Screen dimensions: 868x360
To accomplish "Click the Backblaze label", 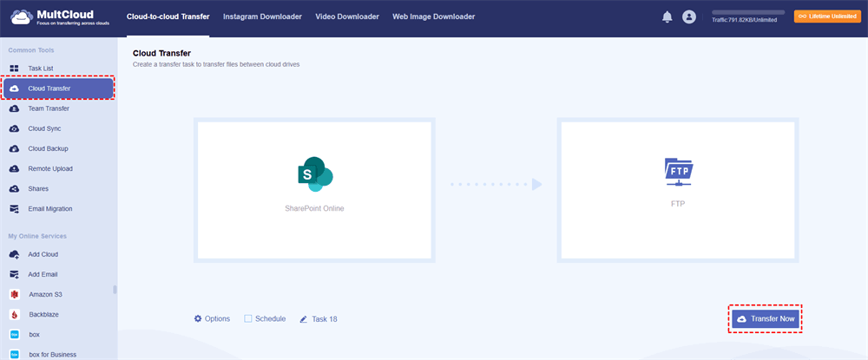I will click(43, 315).
